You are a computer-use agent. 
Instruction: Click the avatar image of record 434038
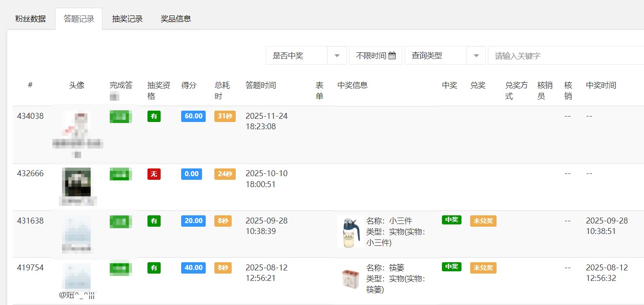point(77,127)
